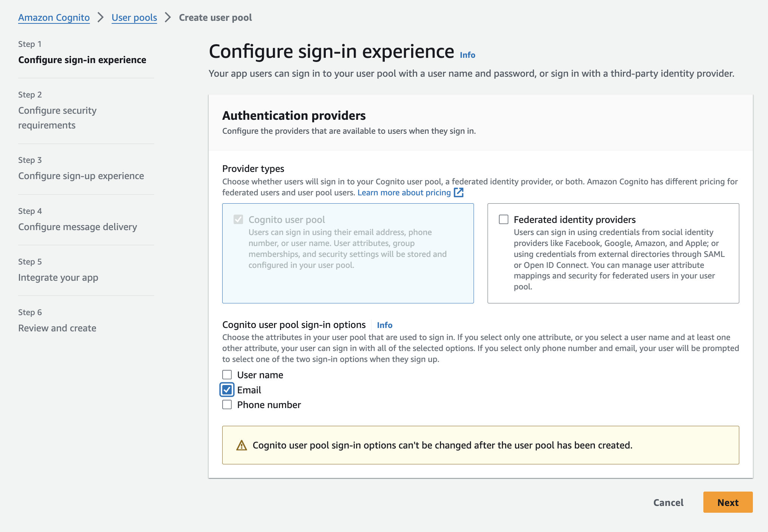Navigate to Amazon Cognito via breadcrumb
The image size is (768, 532).
click(54, 17)
